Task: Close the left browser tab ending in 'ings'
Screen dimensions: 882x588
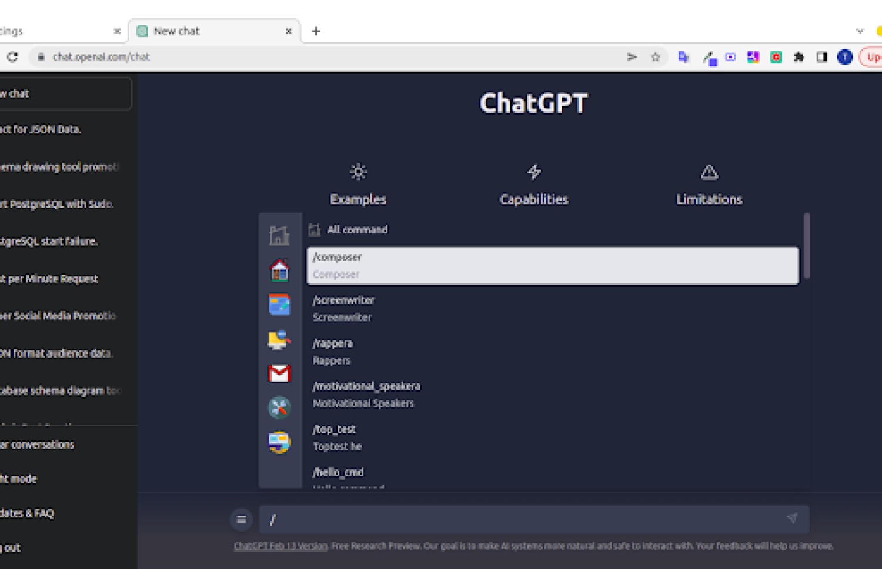Action: 117,31
